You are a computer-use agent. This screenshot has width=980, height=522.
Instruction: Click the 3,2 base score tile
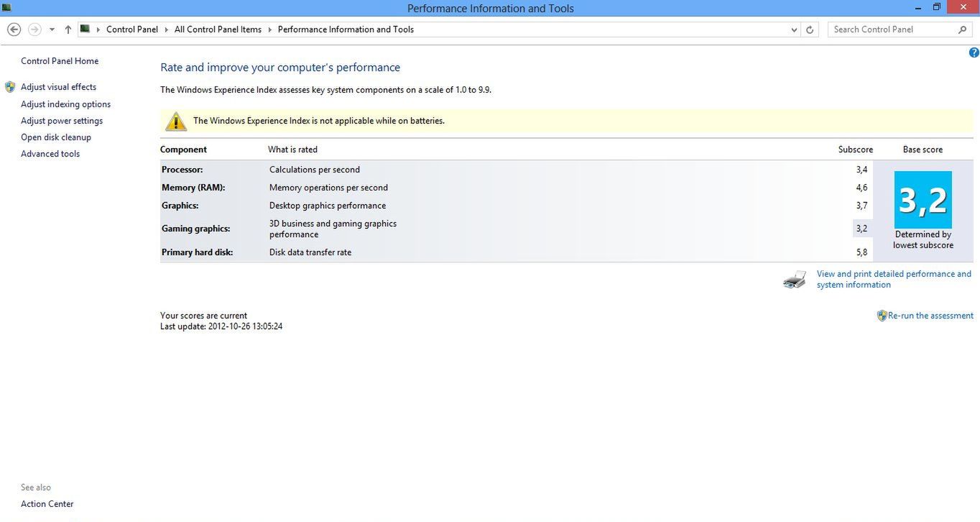click(x=923, y=200)
